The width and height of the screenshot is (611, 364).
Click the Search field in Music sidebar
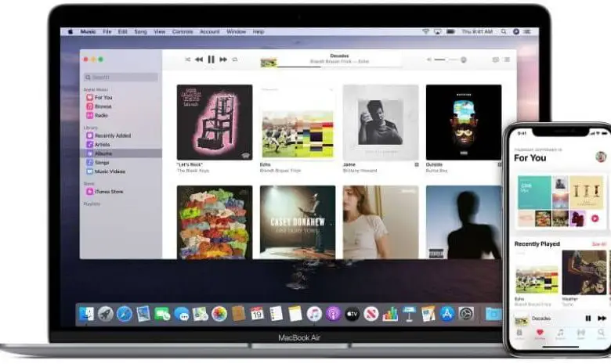pyautogui.click(x=121, y=77)
